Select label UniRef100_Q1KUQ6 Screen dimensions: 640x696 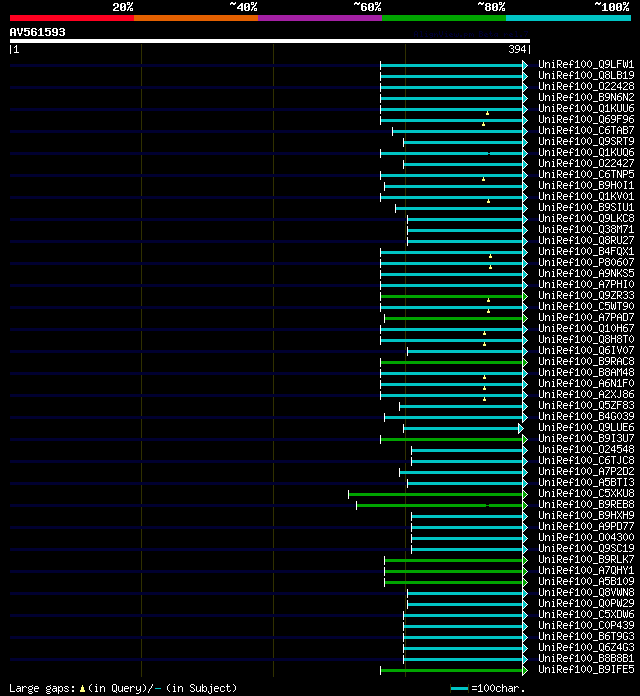(x=586, y=153)
